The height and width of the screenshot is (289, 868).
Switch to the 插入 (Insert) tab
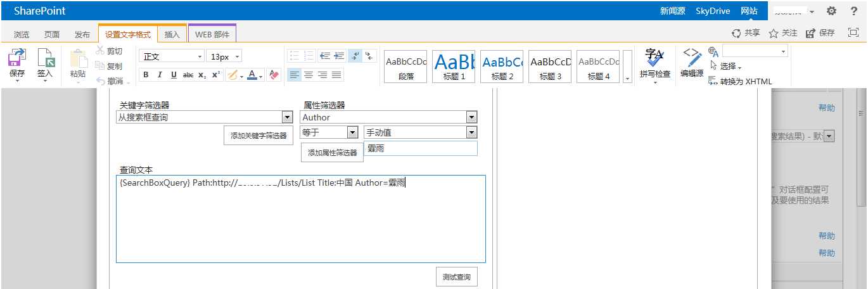click(x=172, y=34)
